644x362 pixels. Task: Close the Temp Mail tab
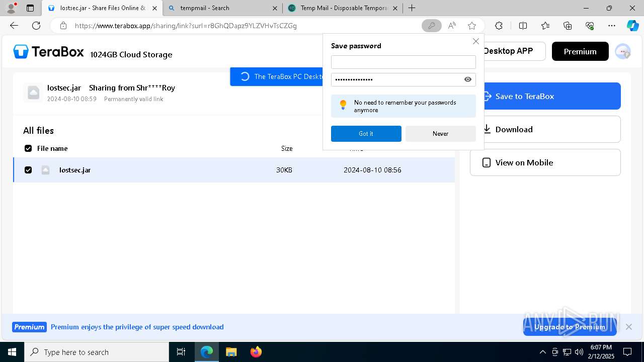click(395, 8)
